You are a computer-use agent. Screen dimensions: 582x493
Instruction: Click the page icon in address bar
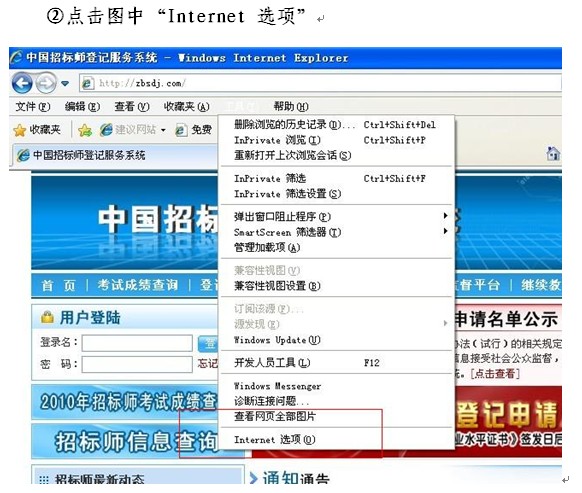[87, 84]
